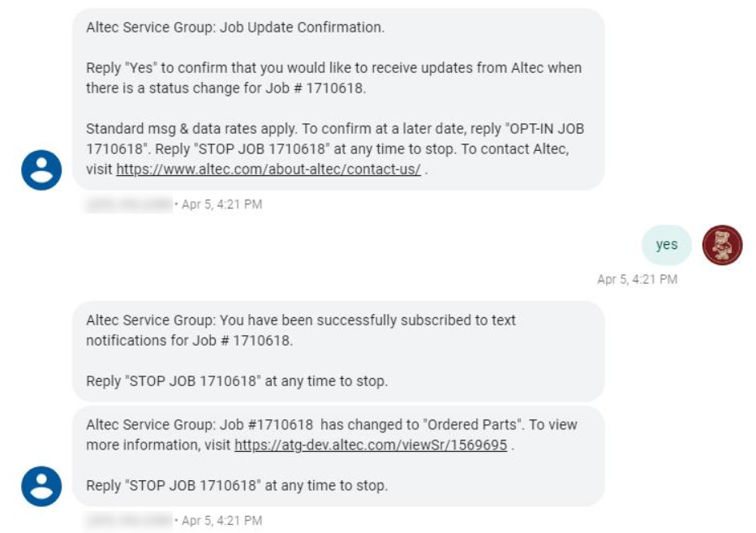Click "Reply STOP JOB 1710618" text in last message
Viewport: 756px width, 533px height.
point(237,485)
